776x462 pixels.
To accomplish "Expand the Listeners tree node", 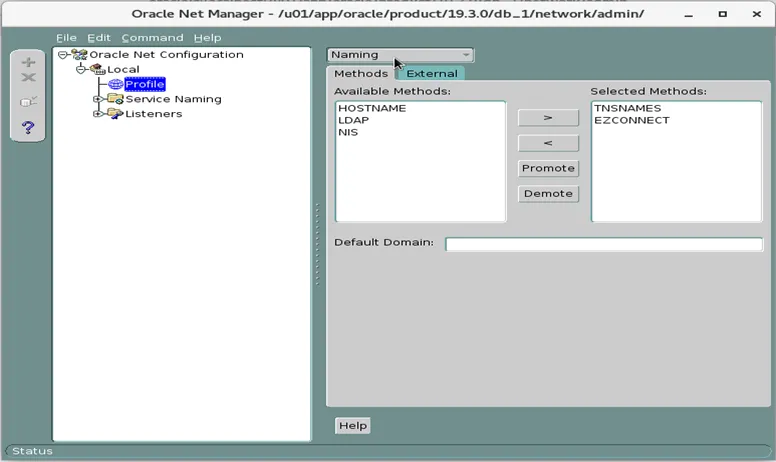I will point(98,114).
